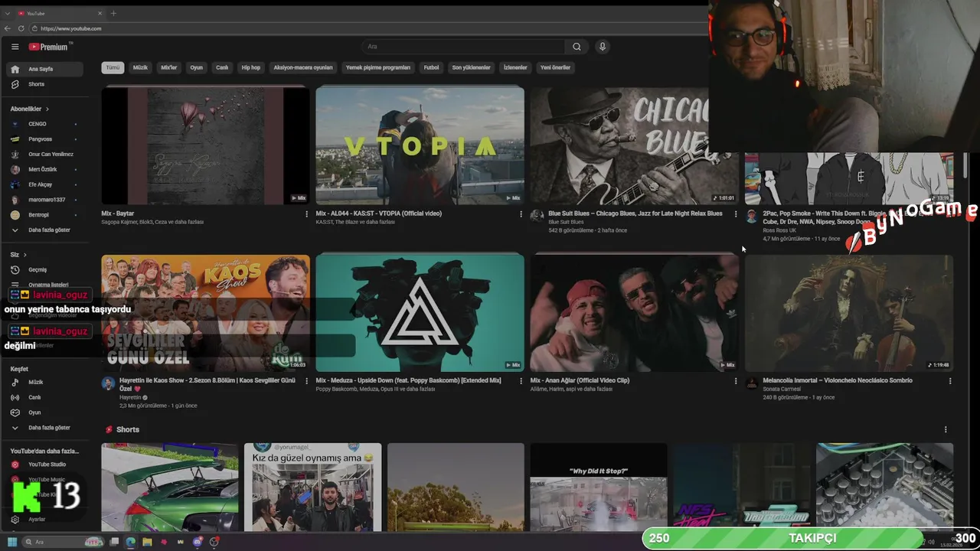Screen dimensions: 980x551
Task: Open Canlı under Keşfet
Action: [x=43, y=397]
